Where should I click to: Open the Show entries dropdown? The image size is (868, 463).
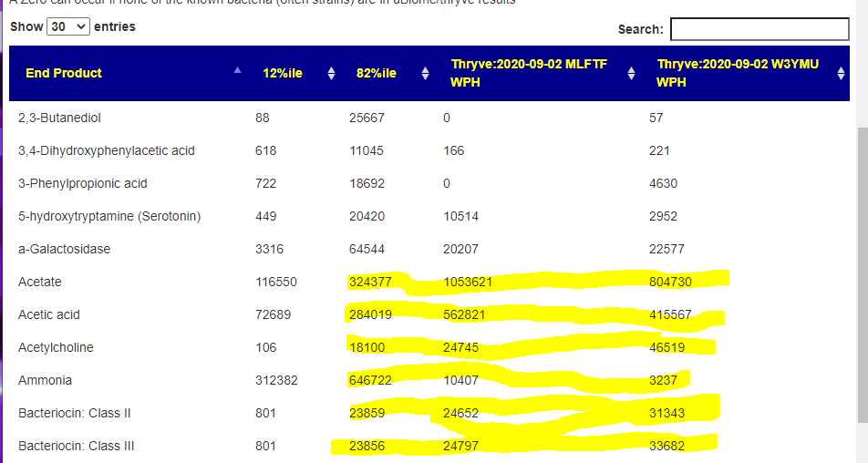(x=68, y=27)
